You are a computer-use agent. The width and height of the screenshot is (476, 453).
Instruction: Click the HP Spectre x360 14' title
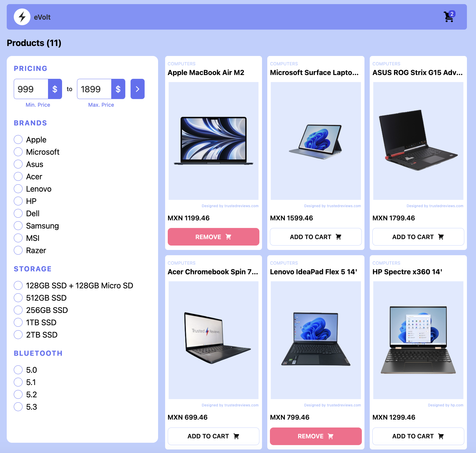[x=407, y=272]
